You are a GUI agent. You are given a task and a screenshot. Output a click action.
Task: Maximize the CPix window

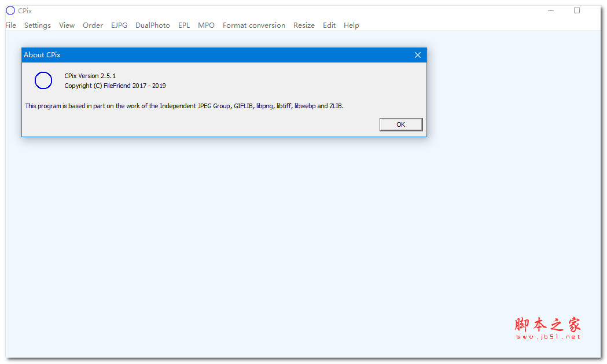(x=577, y=10)
